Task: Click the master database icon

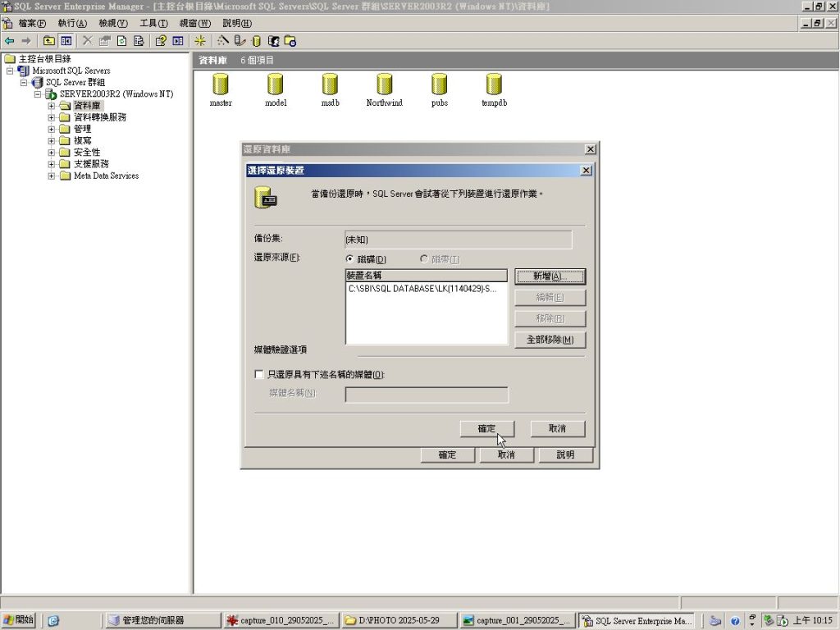Action: tap(220, 84)
